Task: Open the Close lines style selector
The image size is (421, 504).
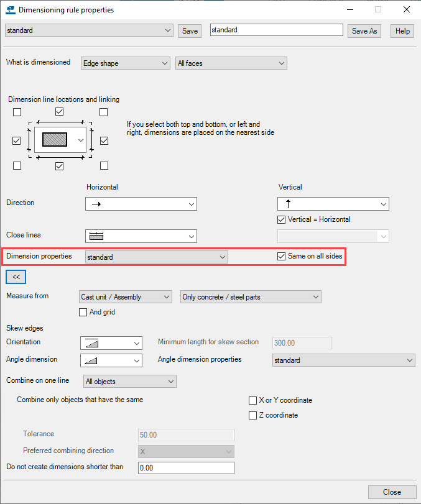Action: pos(141,236)
